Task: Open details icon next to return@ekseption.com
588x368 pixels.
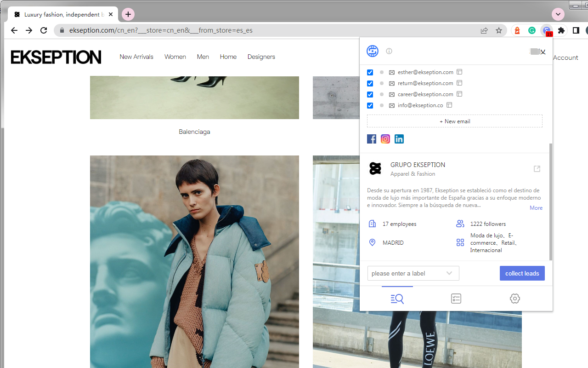Action: (x=459, y=83)
